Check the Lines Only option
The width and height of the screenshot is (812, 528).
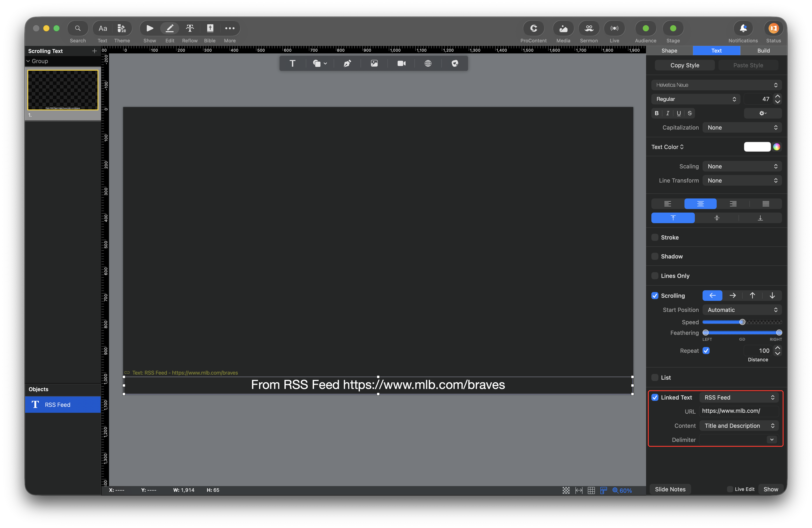click(x=655, y=276)
